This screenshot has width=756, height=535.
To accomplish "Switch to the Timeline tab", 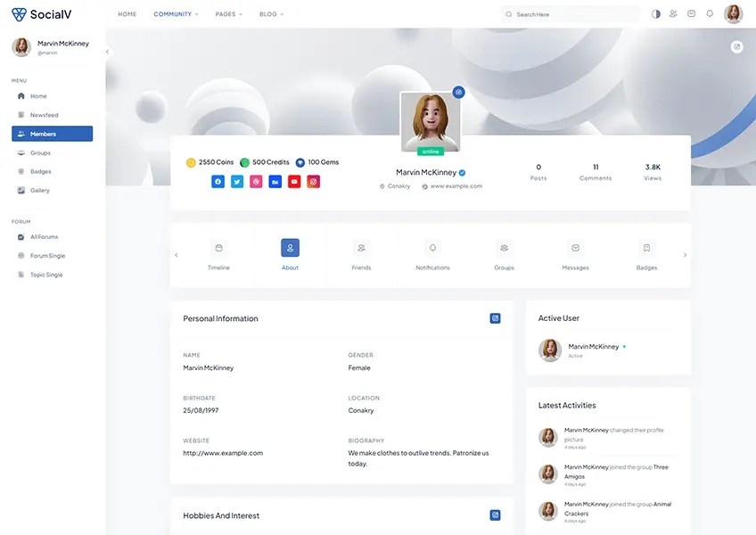I will 218,257.
